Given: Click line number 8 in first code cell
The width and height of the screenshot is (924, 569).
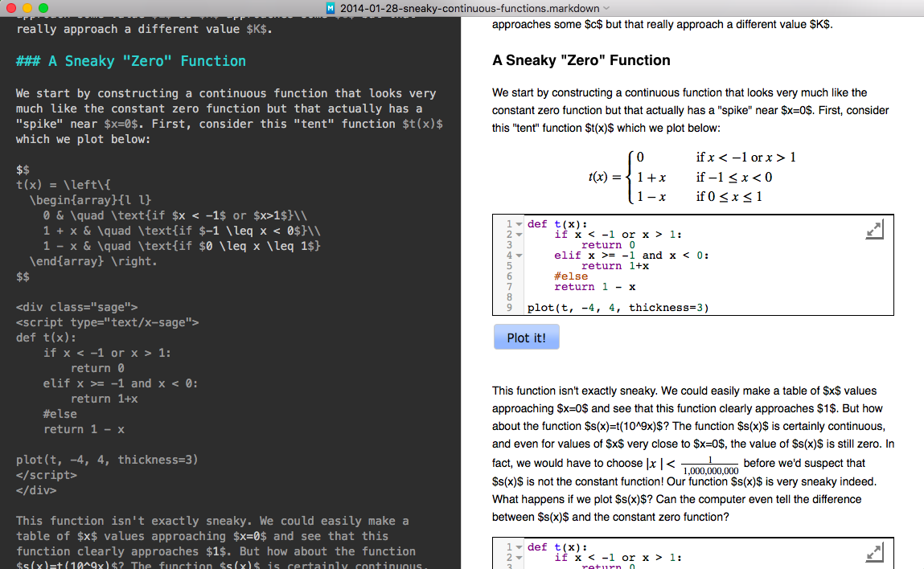Looking at the screenshot, I should click(x=509, y=297).
